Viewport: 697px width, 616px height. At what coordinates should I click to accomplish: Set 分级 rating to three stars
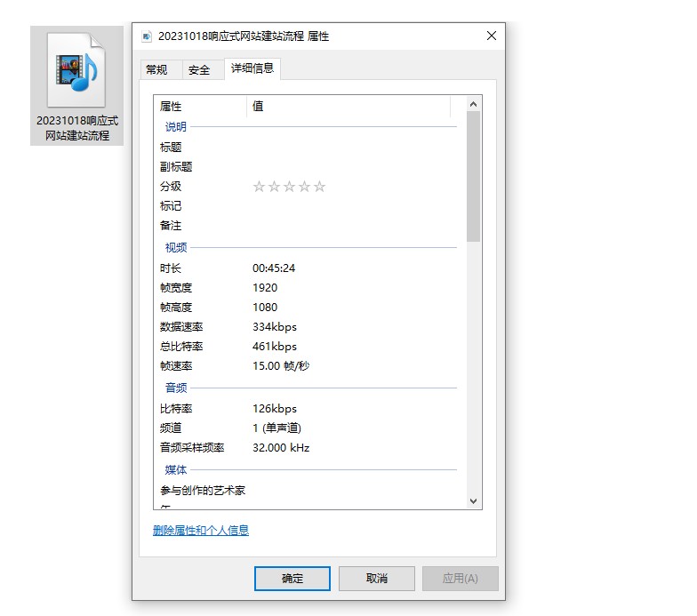pyautogui.click(x=290, y=187)
